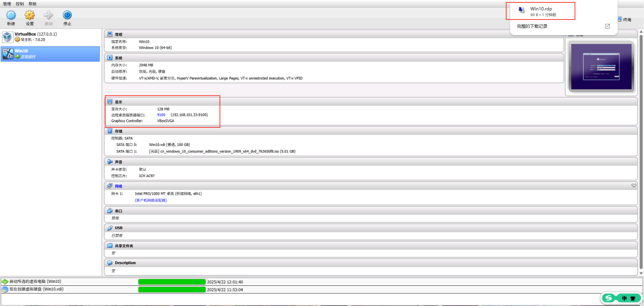
Task: Click progress bar of 启动所选的虚拟电脑 task
Action: click(172, 282)
